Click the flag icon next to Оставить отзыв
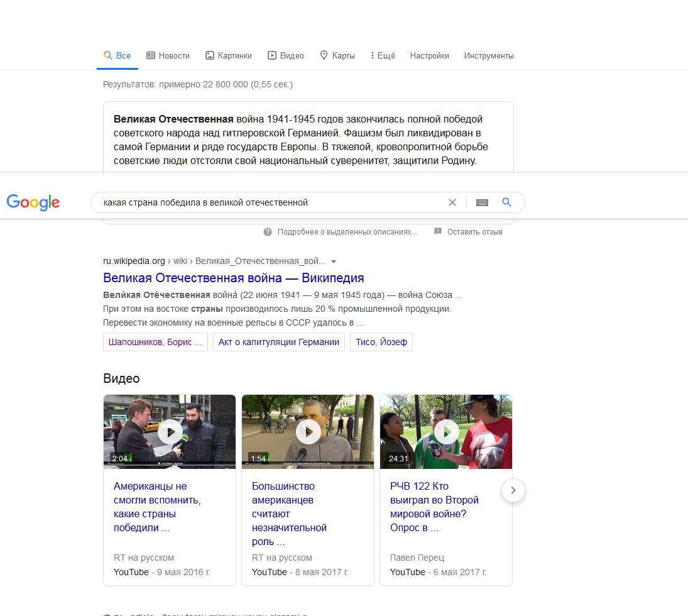688x616 pixels. (438, 232)
